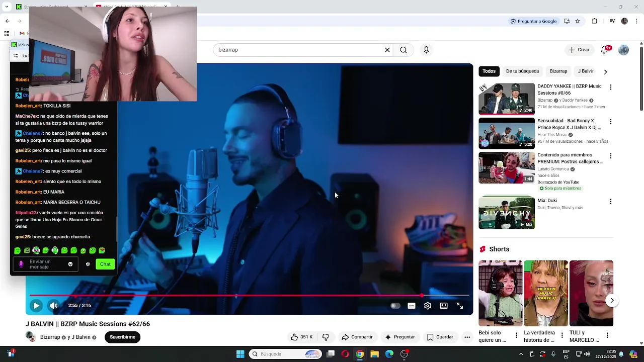644x362 pixels.
Task: Show more filter chips with arrow
Action: 605,72
